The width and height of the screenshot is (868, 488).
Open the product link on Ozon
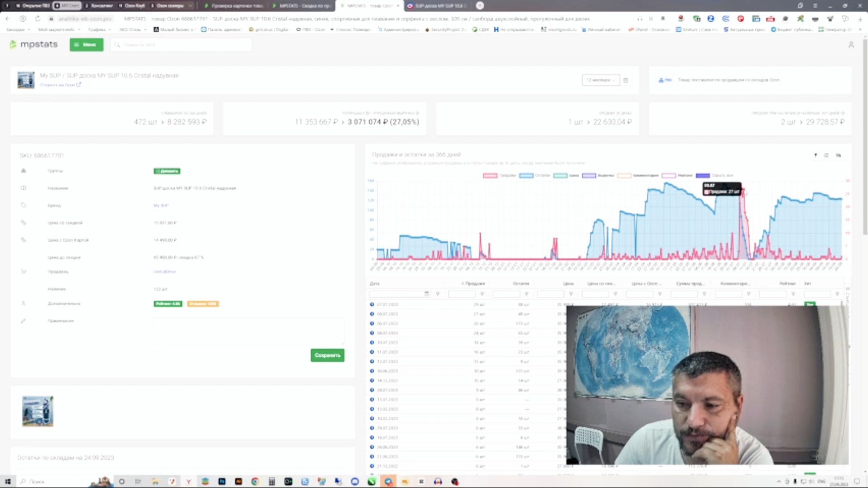60,85
